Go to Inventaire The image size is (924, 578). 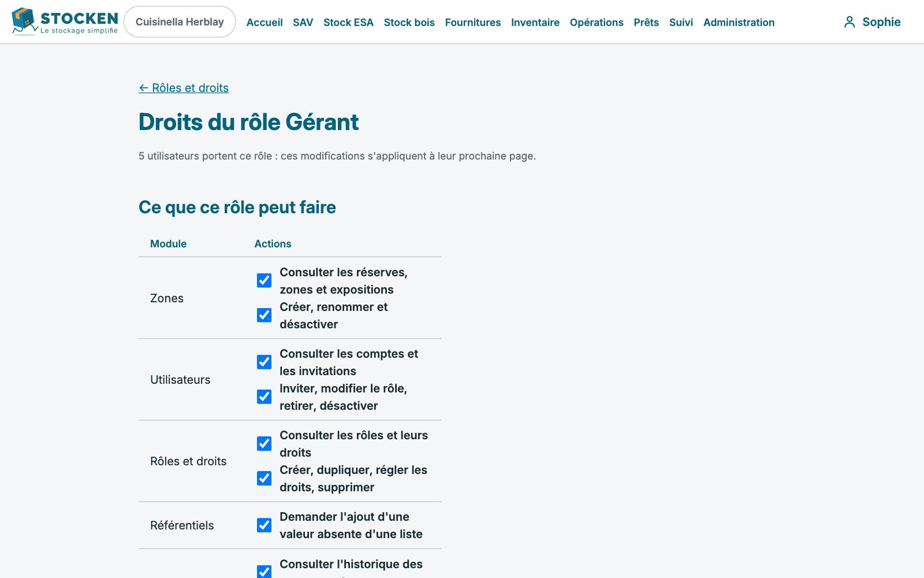tap(535, 23)
